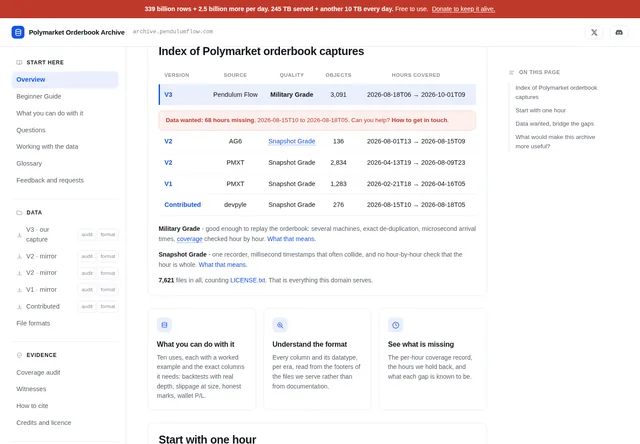Viewport: 640px width, 444px height.
Task: Click the Contributed entry under DATA
Action: pyautogui.click(x=43, y=306)
